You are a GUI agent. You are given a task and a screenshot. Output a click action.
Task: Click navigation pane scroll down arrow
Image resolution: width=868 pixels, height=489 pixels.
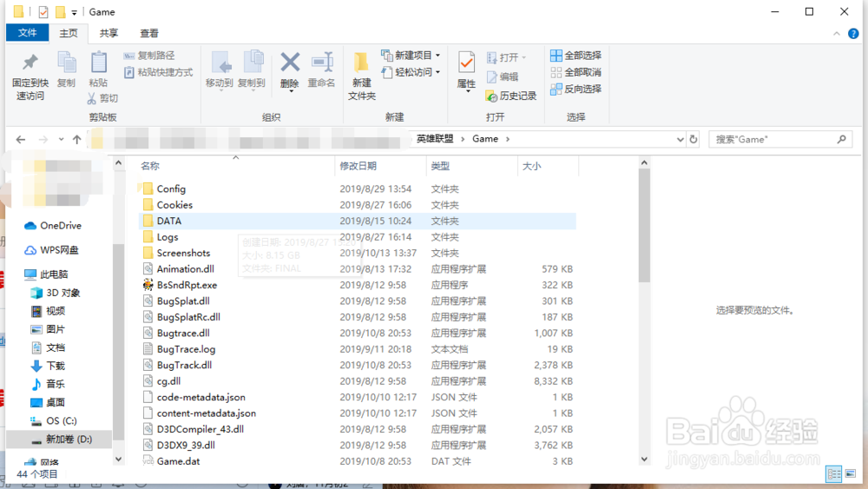[118, 459]
